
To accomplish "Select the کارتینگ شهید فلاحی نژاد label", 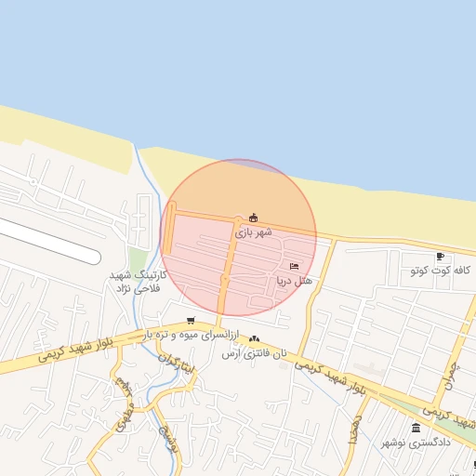I will (138, 282).
